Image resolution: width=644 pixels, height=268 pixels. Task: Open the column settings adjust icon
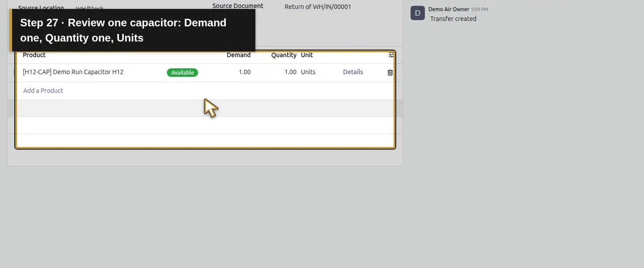click(391, 55)
